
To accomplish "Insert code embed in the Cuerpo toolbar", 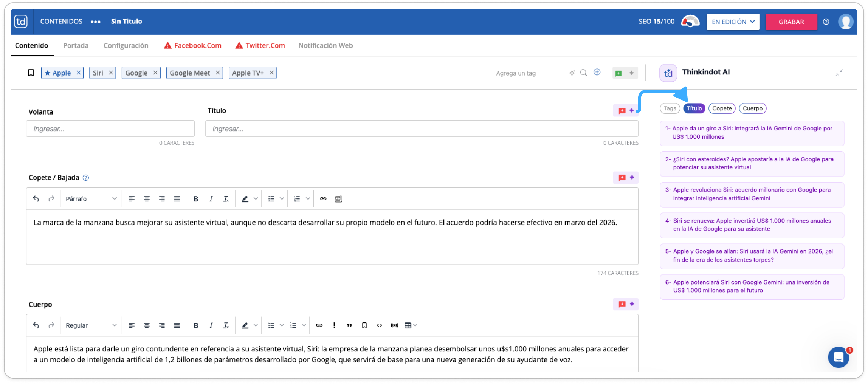I will pos(380,325).
